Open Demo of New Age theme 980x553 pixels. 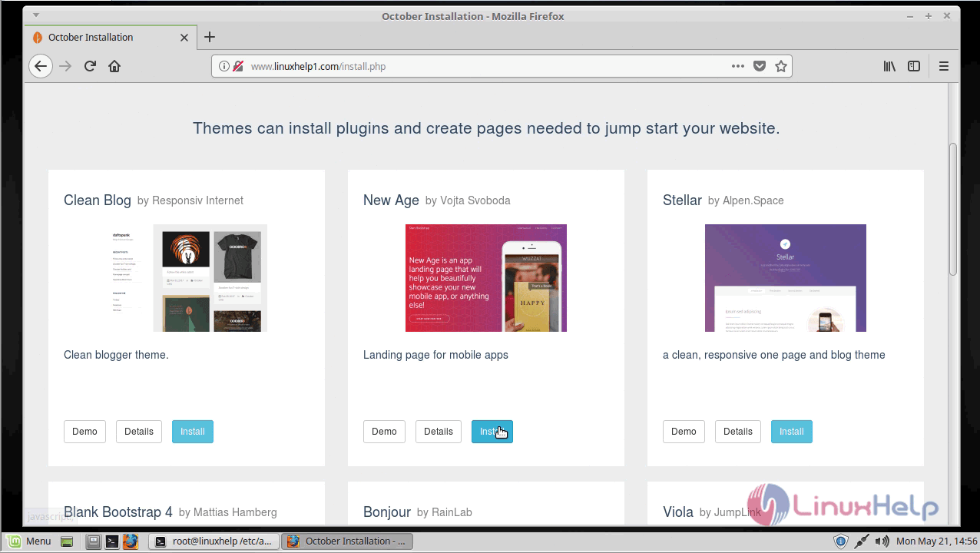pos(384,432)
